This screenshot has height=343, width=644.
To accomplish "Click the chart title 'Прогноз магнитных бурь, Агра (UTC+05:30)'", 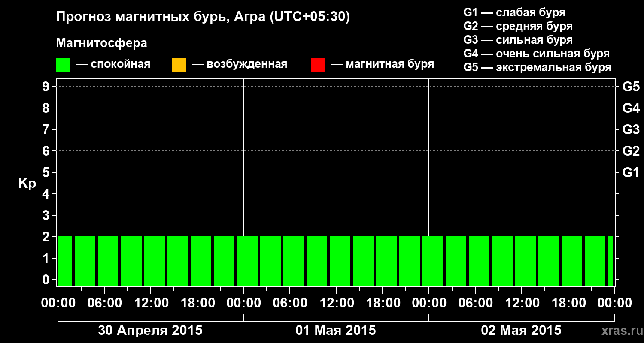I will point(203,17).
